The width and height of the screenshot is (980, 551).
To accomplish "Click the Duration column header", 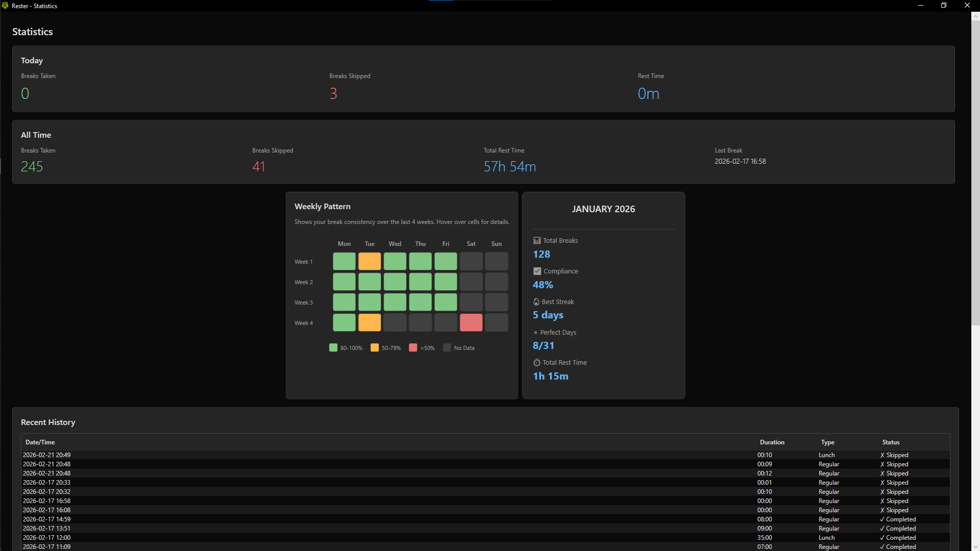I will [x=772, y=442].
